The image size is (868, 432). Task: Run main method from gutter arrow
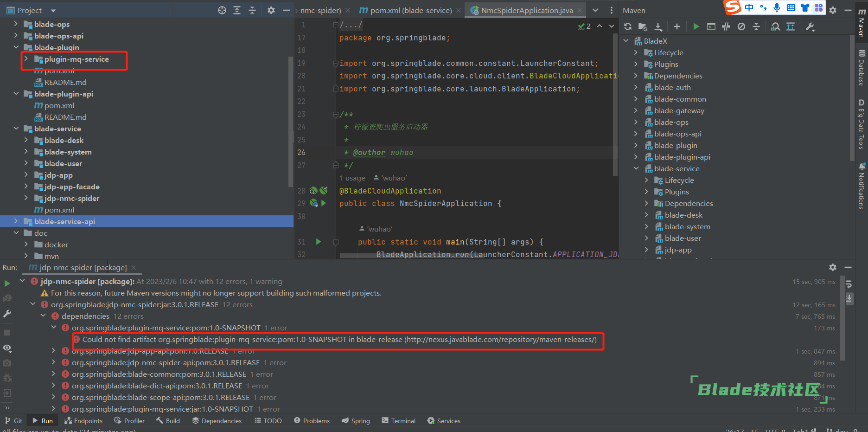pos(319,241)
